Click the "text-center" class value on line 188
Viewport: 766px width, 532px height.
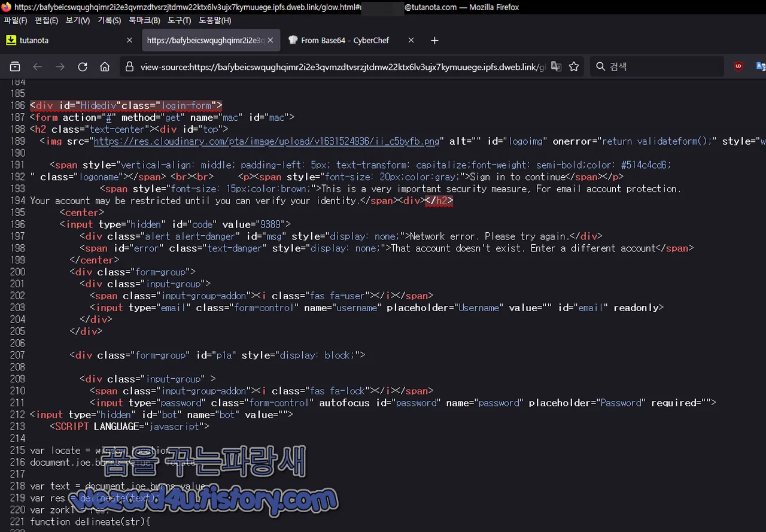[117, 129]
